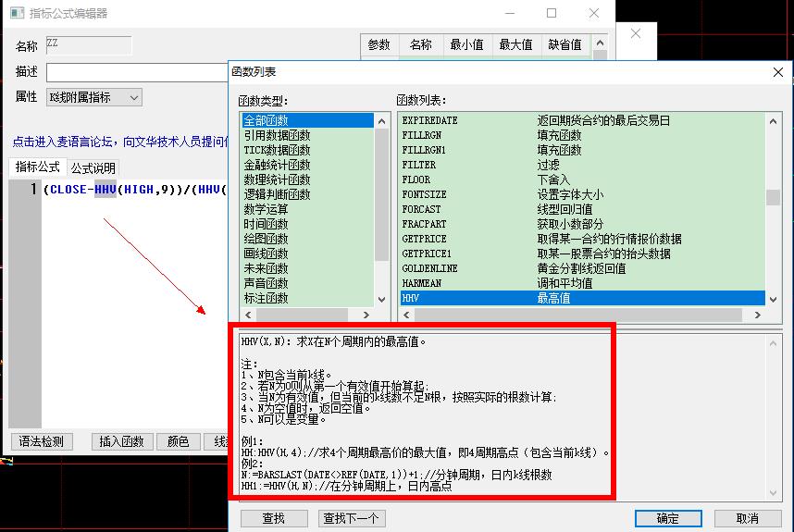Switch to the 指标公式 tab
794x532 pixels.
click(x=37, y=167)
